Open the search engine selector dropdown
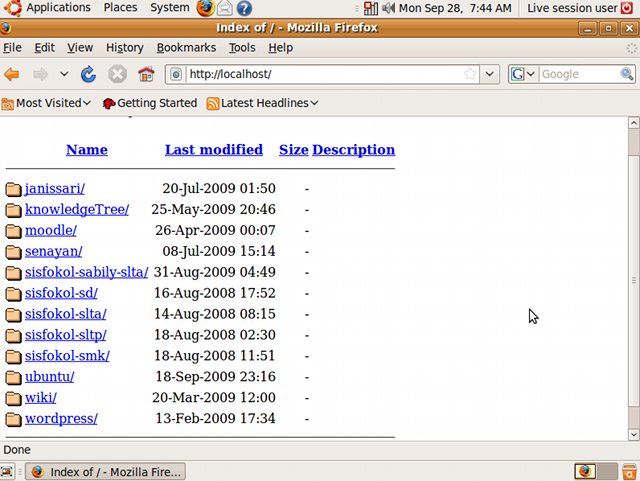The image size is (640, 481). pyautogui.click(x=522, y=74)
